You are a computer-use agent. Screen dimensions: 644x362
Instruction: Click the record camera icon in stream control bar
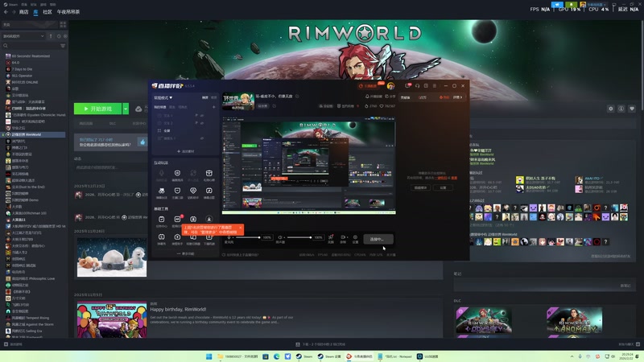tap(343, 237)
